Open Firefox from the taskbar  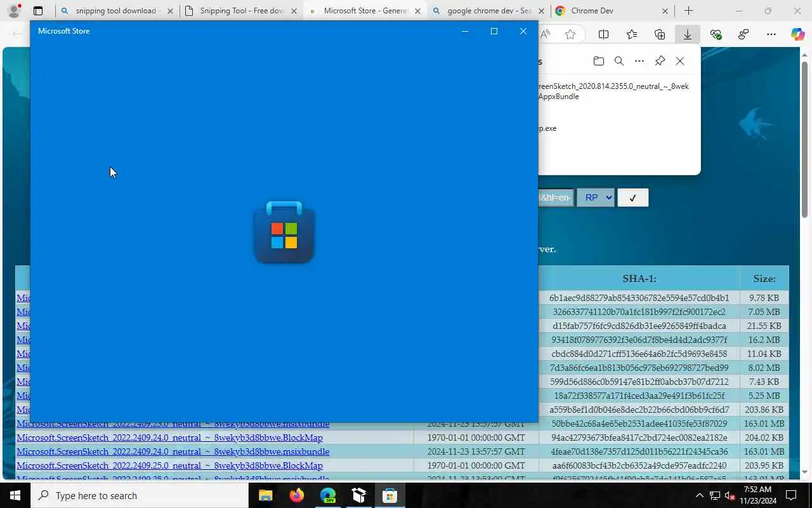tap(296, 495)
